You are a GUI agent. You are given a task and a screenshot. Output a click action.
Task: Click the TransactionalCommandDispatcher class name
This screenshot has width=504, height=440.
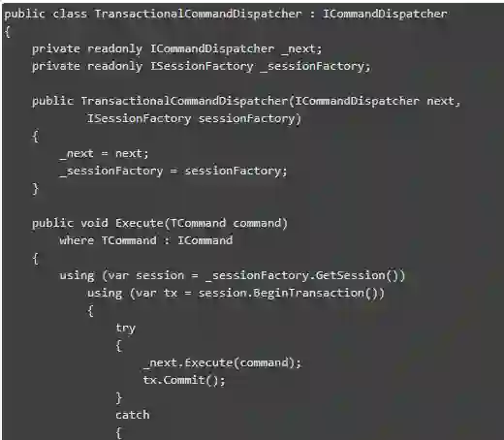tap(198, 14)
